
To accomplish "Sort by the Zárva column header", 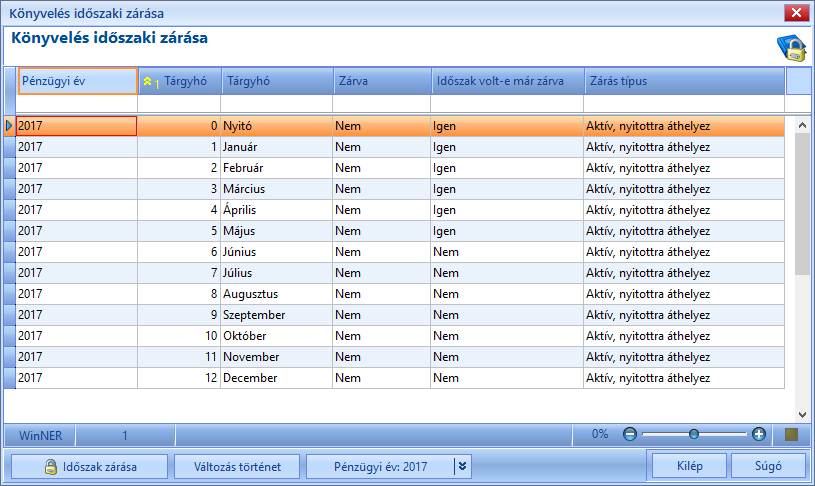I will 383,81.
